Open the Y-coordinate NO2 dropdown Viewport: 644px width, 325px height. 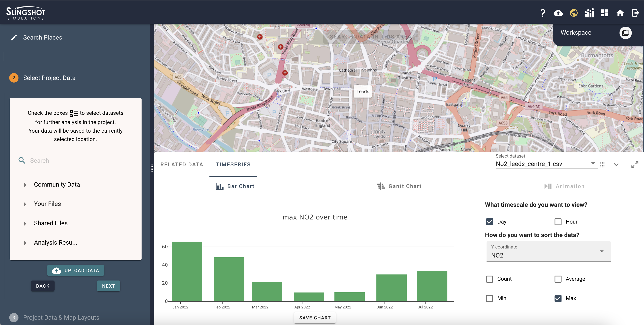(548, 251)
